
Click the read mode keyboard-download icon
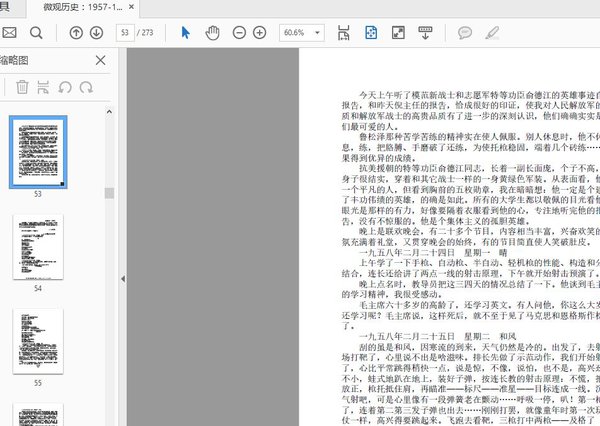[x=425, y=33]
